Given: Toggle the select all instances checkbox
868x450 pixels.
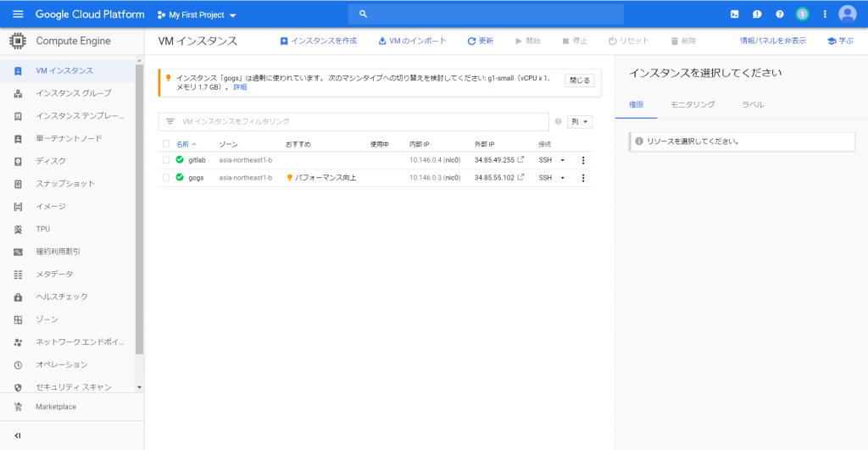Looking at the screenshot, I should (x=166, y=144).
